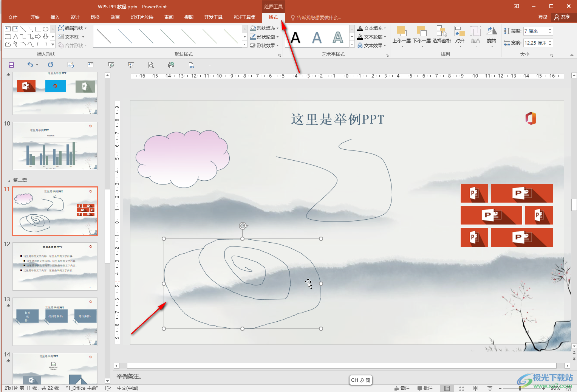
Task: Click the Save icon in quick access toolbar
Action: pos(11,65)
